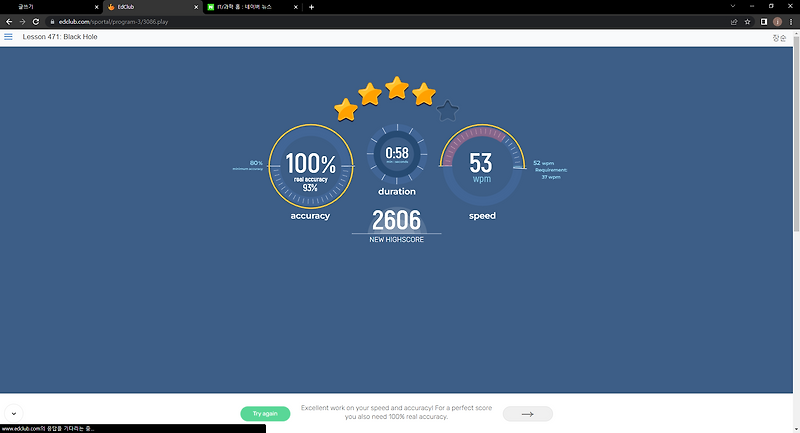Click the first gold star

coord(346,110)
